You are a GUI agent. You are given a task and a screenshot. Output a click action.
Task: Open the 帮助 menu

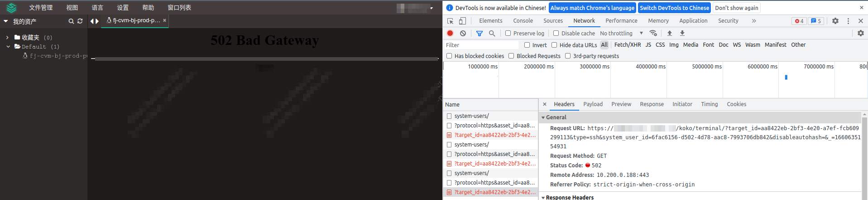(x=148, y=8)
